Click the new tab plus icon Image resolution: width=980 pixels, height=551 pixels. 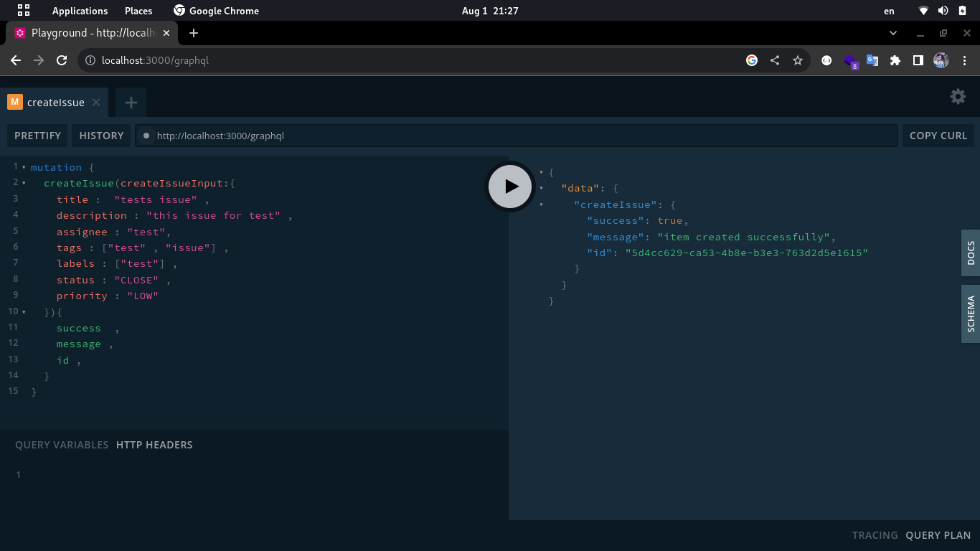tap(131, 103)
